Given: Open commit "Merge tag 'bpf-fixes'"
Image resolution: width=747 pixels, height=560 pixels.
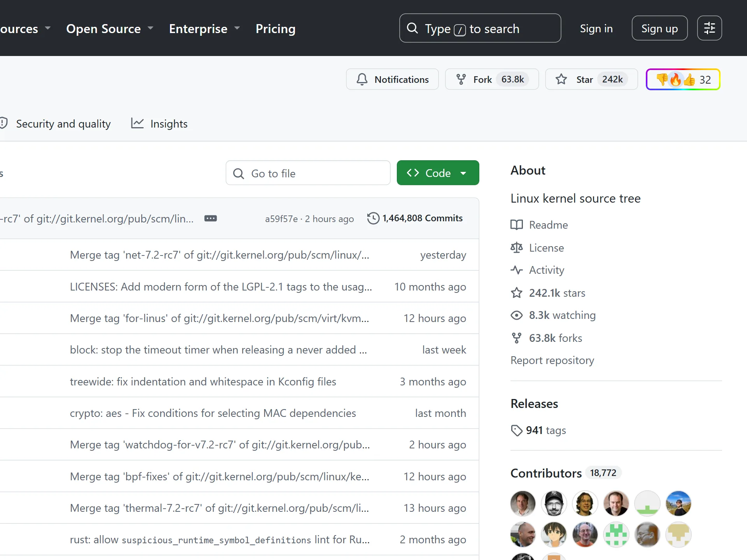Looking at the screenshot, I should [219, 476].
